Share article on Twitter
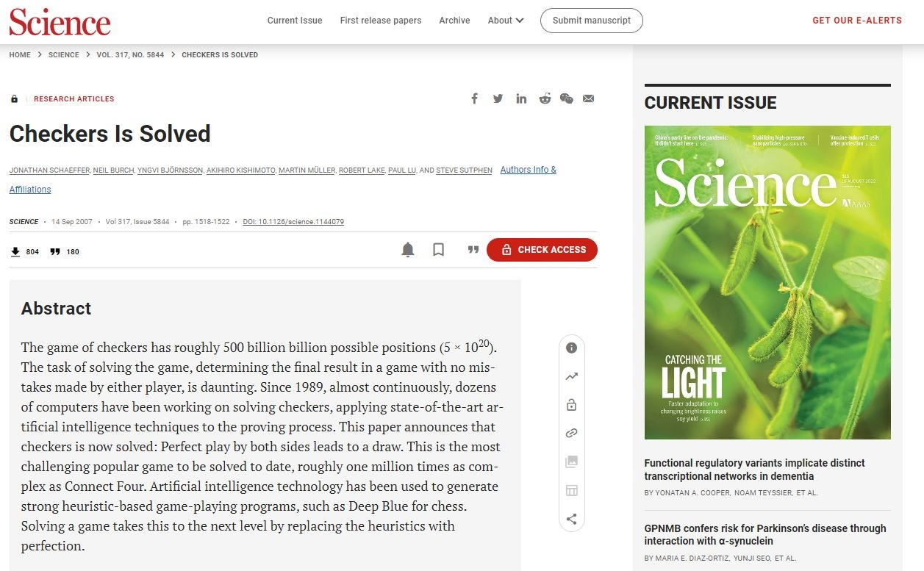 (x=498, y=99)
